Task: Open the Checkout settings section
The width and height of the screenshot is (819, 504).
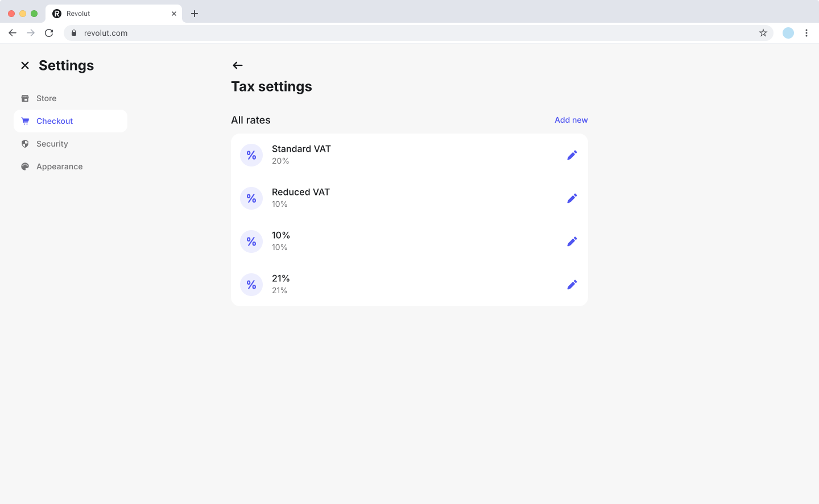Action: [55, 121]
